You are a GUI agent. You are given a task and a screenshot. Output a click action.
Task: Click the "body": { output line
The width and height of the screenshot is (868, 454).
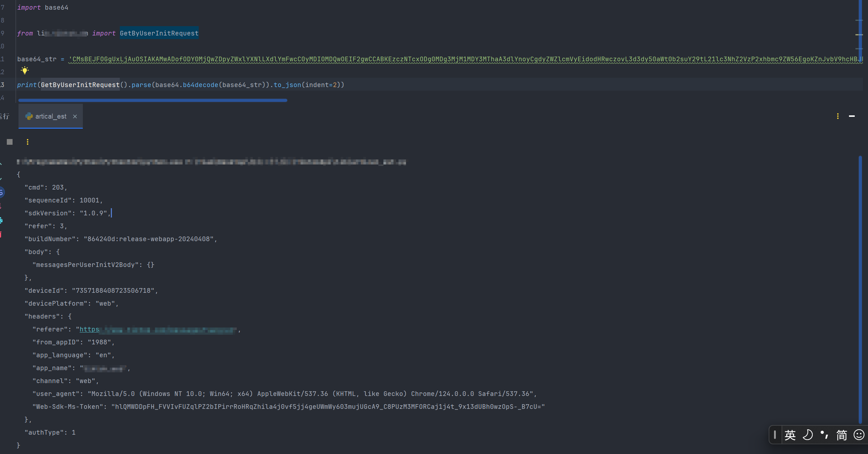42,252
